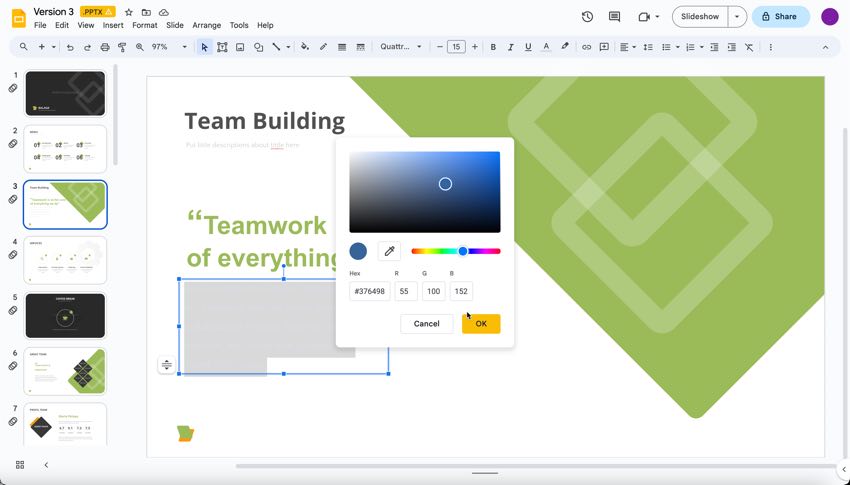Screen dimensions: 850x485
Task: Open the highlight color tool
Action: point(564,47)
